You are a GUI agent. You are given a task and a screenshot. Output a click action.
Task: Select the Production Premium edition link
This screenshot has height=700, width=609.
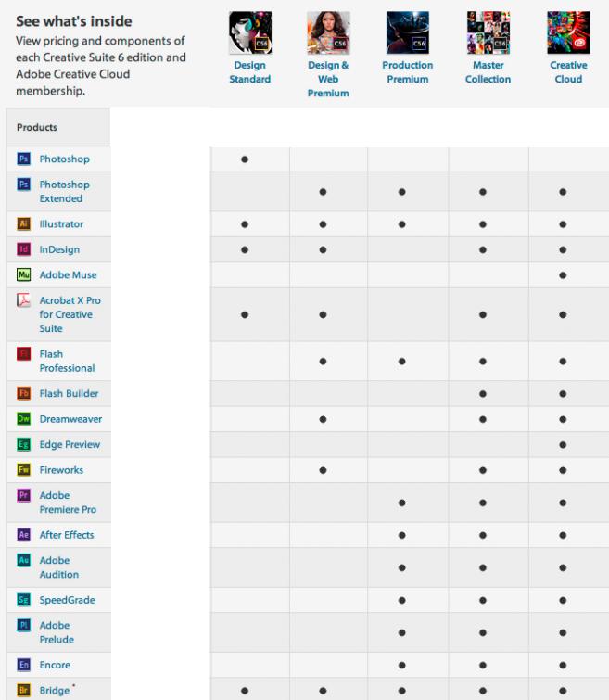tap(407, 72)
